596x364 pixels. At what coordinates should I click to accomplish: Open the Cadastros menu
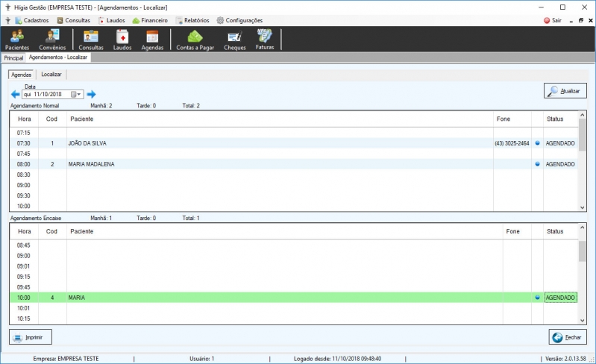pos(32,21)
